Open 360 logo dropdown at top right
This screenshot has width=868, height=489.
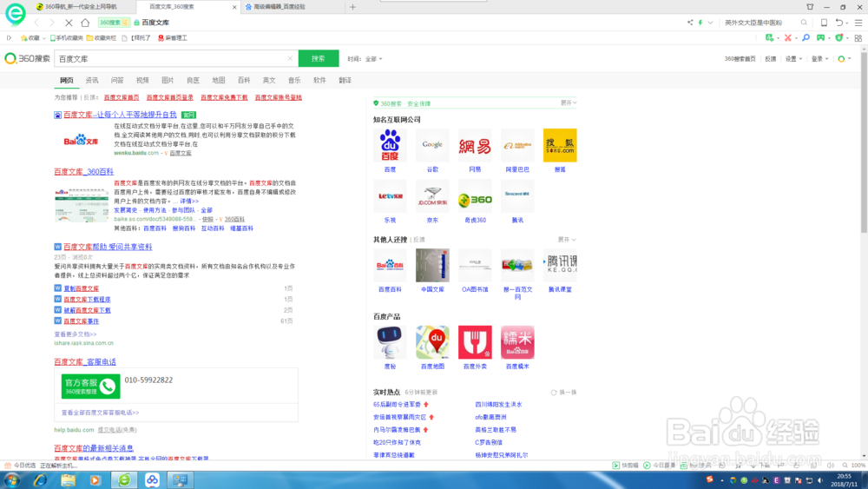845,59
